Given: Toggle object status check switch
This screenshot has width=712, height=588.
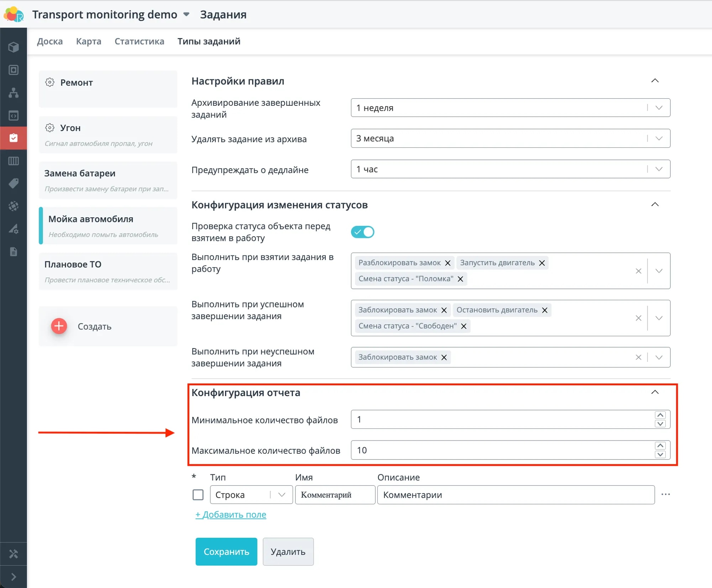Looking at the screenshot, I should [362, 232].
